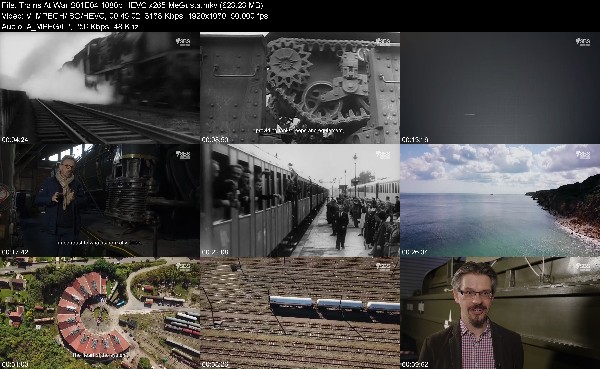The image size is (600, 369).
Task: Click the subtitle on the roundhouse frame
Action: (x=99, y=355)
